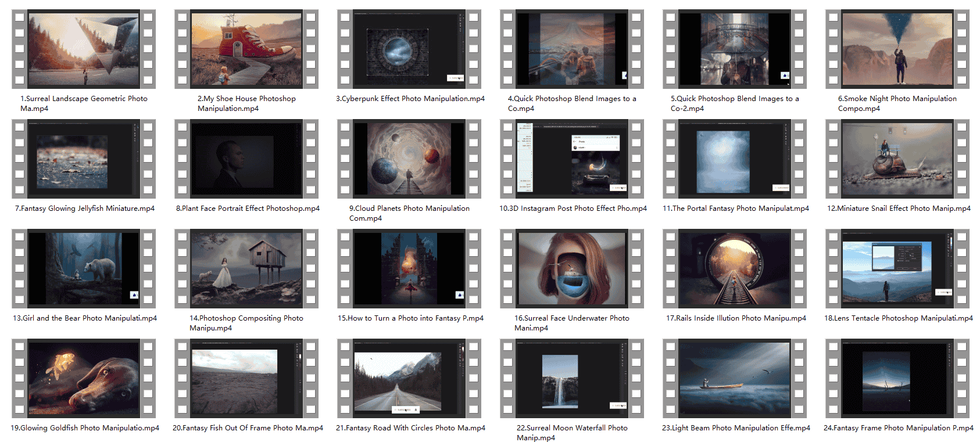
Task: Select the Cloud Planets video thumbnail
Action: (409, 159)
